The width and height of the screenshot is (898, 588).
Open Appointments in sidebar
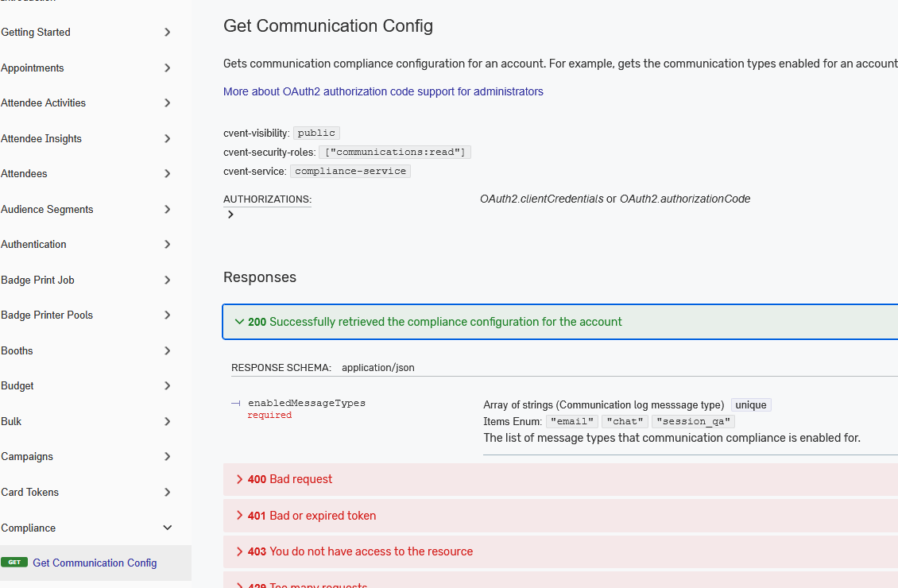point(32,68)
